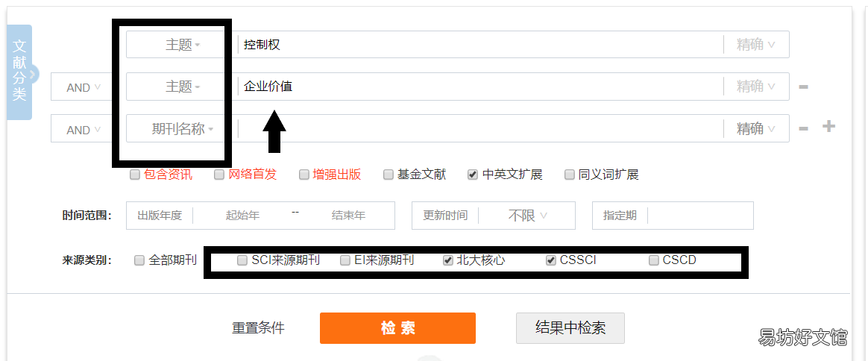868x361 pixels.
Task: Remove the 期刊名称 condition row with minus
Action: click(x=804, y=129)
